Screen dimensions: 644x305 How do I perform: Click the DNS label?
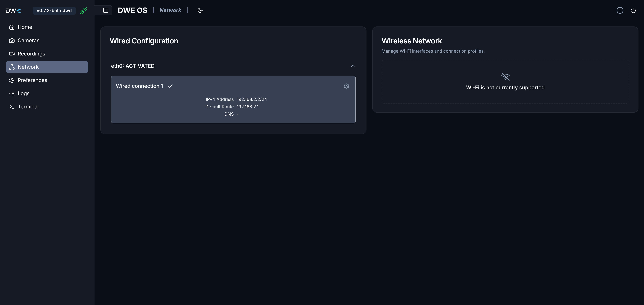(229, 114)
